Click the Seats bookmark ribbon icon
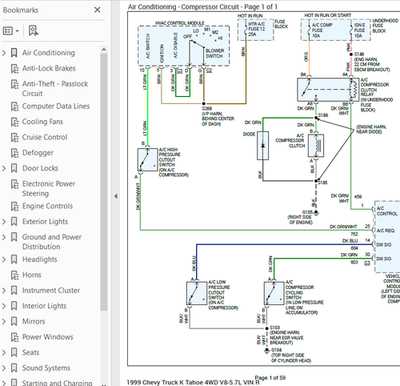 coord(14,353)
